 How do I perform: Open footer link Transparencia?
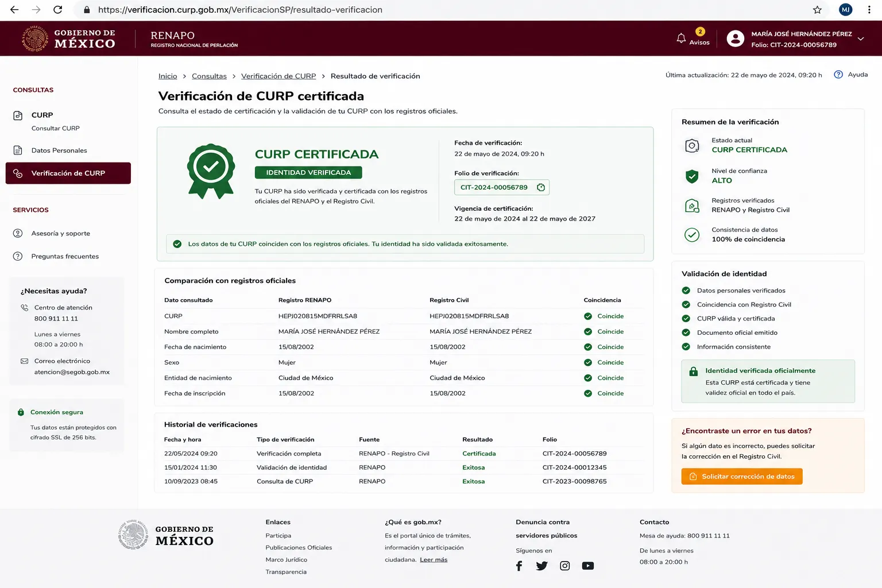coord(286,572)
